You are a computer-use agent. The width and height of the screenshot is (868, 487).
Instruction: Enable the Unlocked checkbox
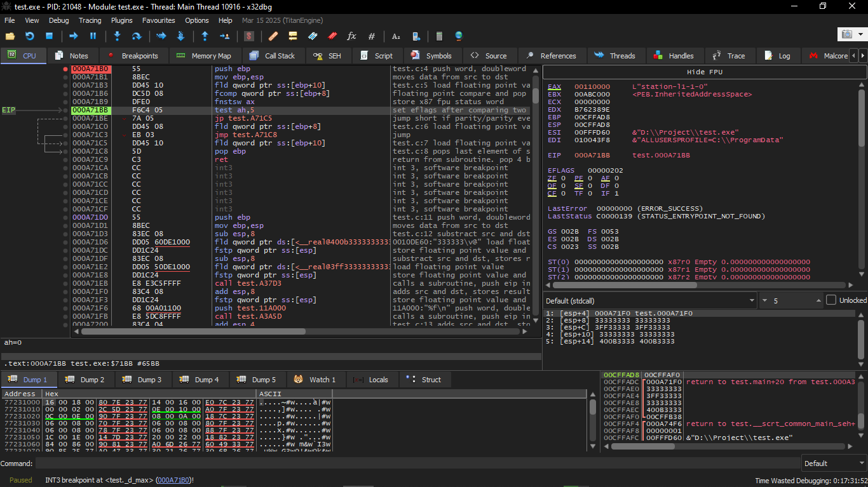831,300
